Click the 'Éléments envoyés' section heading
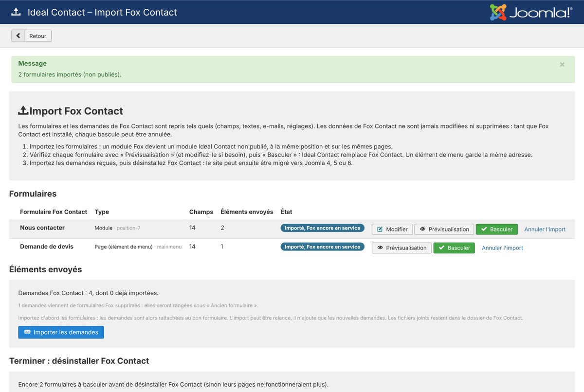 (x=45, y=269)
